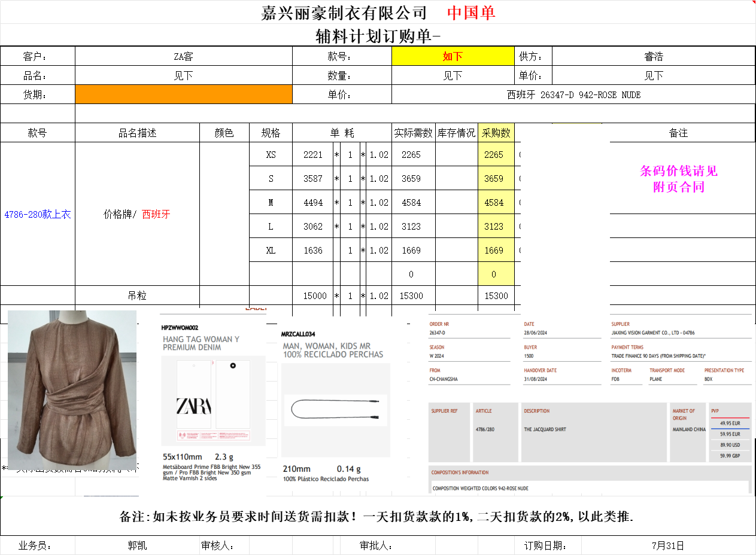Select the XL actual demand cell 1669
This screenshot has height=555, width=756.
pos(412,251)
